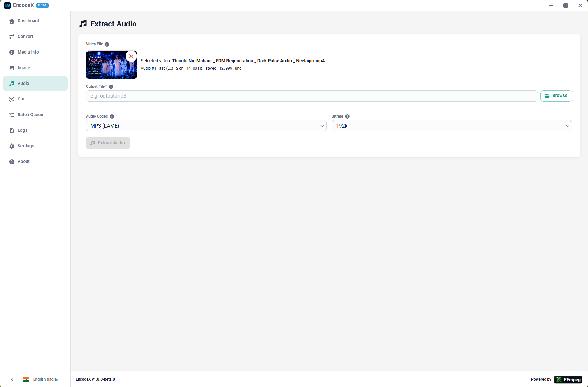This screenshot has height=387, width=588.
Task: Click the Cut scissors icon
Action: pyautogui.click(x=12, y=99)
